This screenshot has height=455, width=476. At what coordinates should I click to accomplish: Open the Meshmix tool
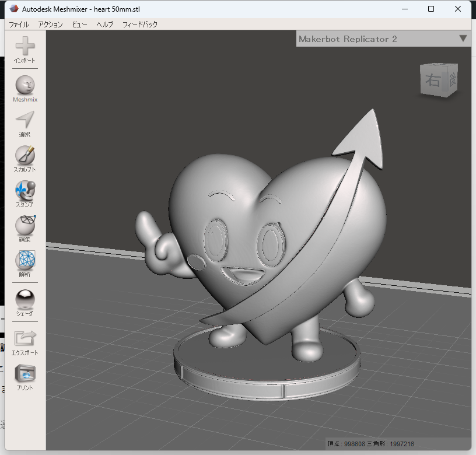tap(24, 85)
